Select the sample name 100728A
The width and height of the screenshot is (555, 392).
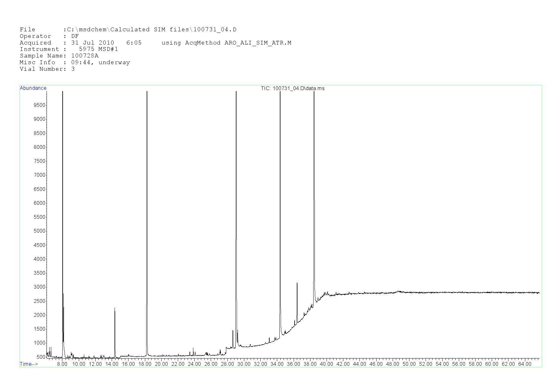pos(85,56)
